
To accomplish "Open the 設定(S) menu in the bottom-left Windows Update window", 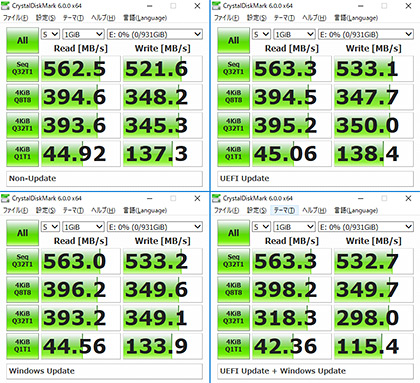I will click(46, 210).
